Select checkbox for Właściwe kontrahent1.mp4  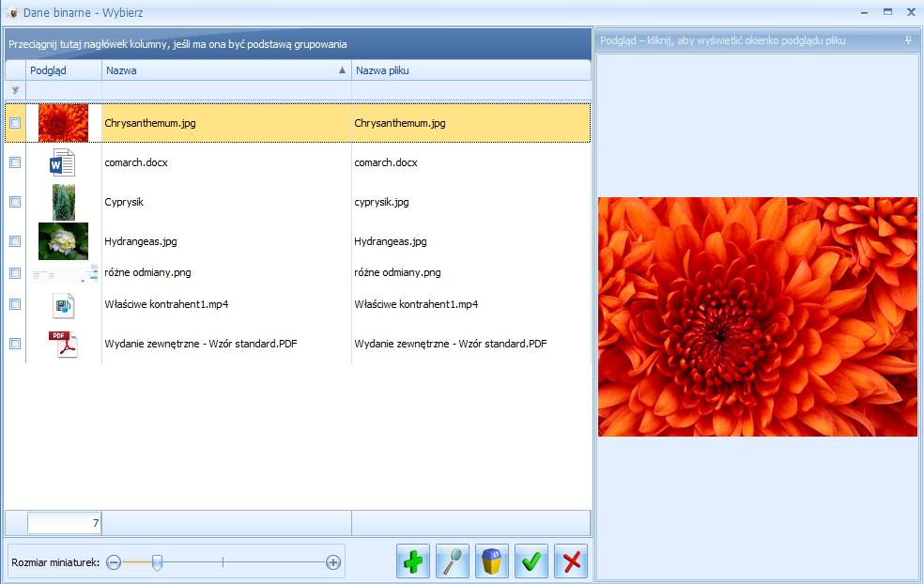tap(15, 304)
